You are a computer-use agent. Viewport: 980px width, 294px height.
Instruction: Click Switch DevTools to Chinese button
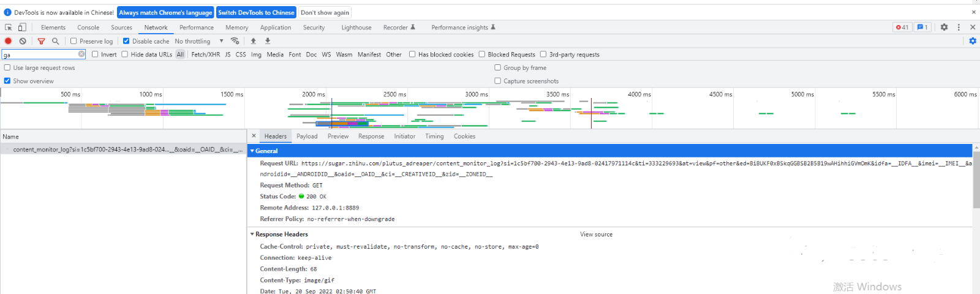point(256,12)
